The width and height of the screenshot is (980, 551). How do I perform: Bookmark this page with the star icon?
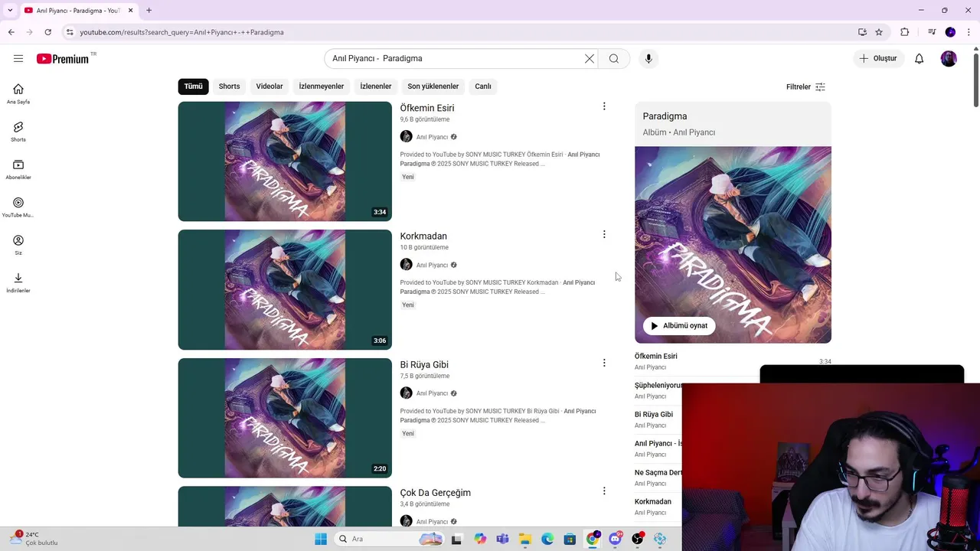click(x=879, y=32)
